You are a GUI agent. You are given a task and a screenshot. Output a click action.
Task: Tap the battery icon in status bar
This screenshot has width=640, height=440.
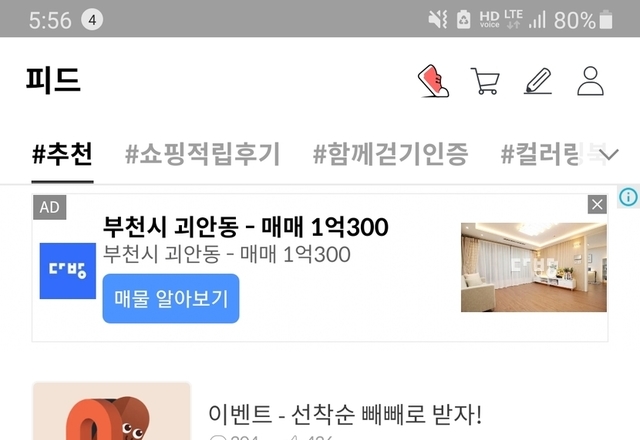606,20
